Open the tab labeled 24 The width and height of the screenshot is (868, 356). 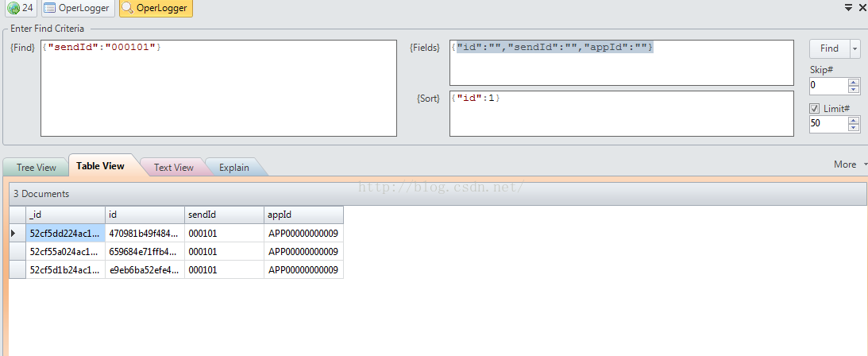pyautogui.click(x=21, y=8)
